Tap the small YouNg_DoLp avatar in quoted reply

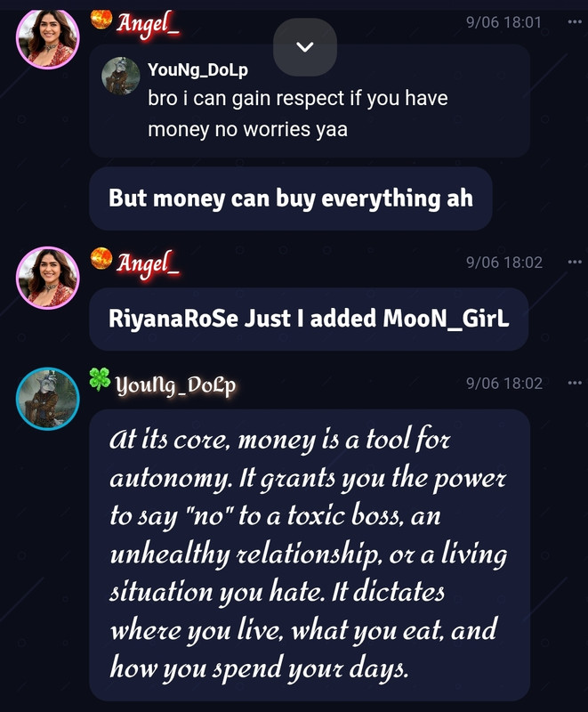[x=120, y=76]
